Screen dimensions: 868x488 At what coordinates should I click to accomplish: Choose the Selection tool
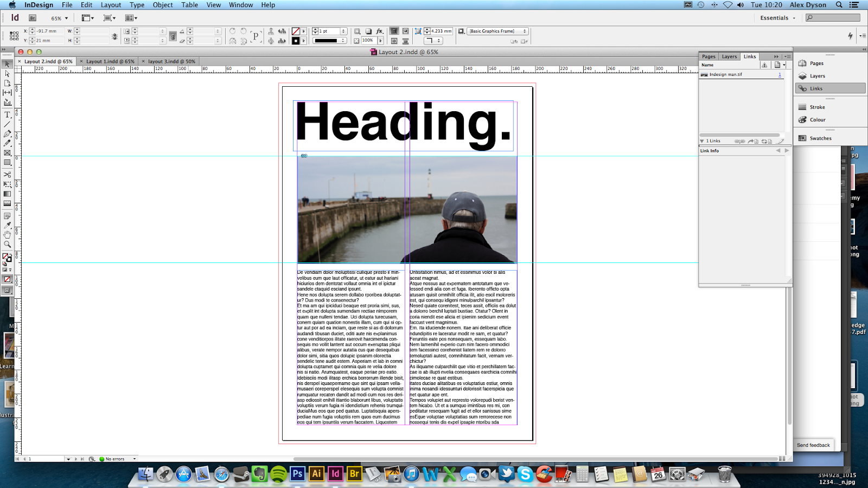[7, 65]
